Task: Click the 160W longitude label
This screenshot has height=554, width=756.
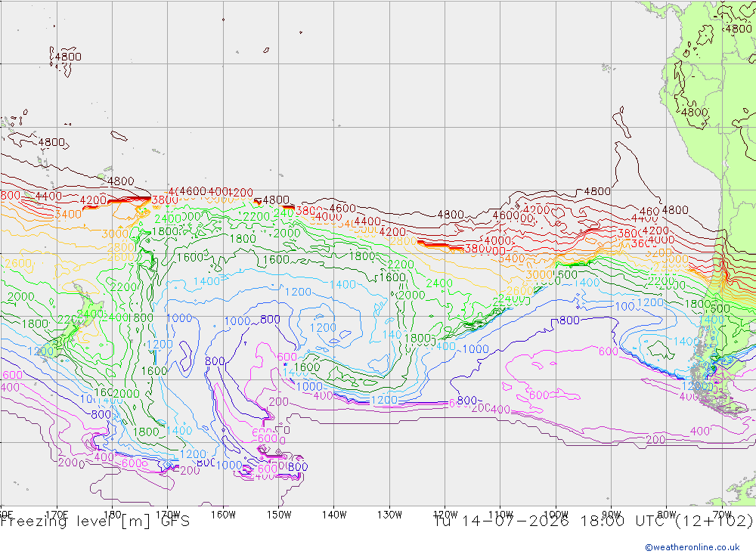Action: point(223,515)
